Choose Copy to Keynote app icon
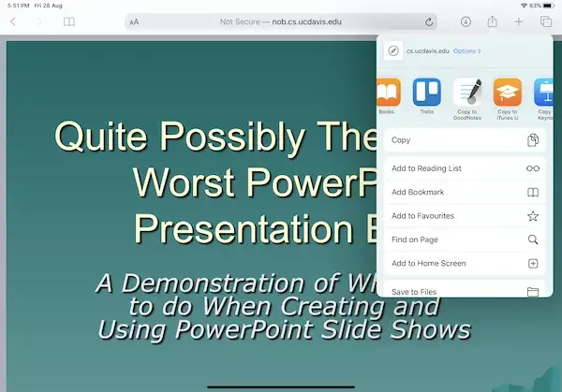Viewport: 562px width, 392px height. pyautogui.click(x=543, y=92)
